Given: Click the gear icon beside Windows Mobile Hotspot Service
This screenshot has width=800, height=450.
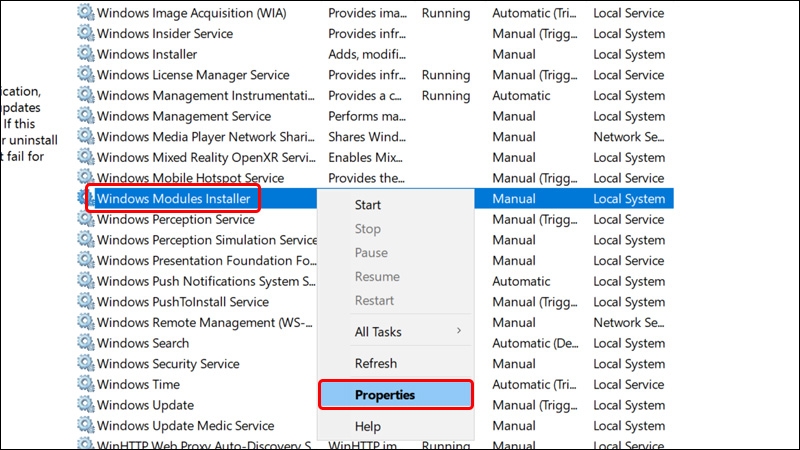Looking at the screenshot, I should click(x=86, y=178).
